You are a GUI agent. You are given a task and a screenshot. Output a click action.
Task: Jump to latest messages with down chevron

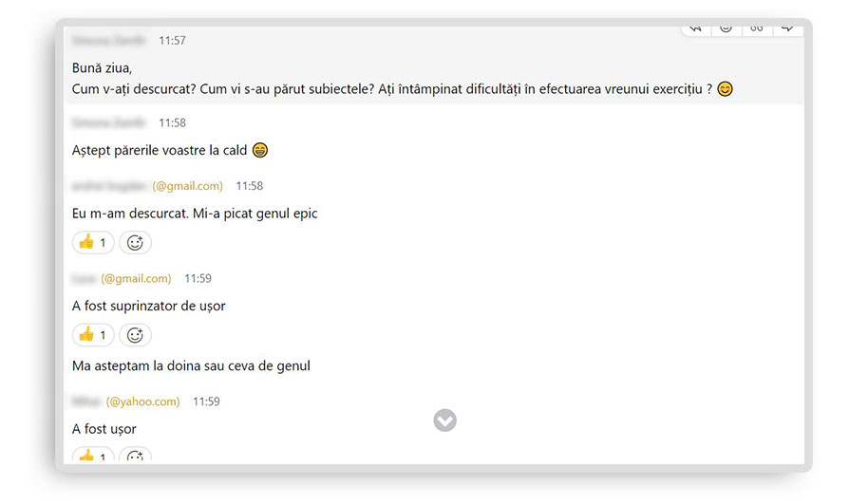click(x=444, y=420)
